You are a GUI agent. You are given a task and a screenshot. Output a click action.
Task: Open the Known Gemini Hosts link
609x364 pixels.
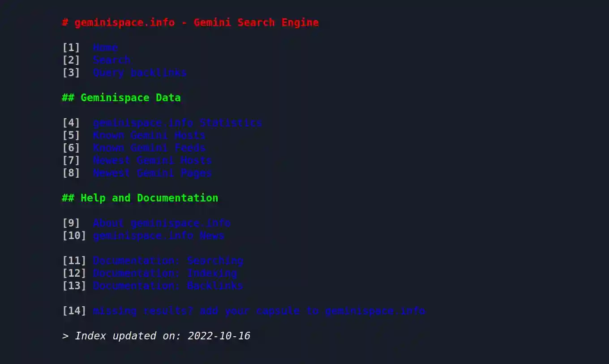click(149, 135)
